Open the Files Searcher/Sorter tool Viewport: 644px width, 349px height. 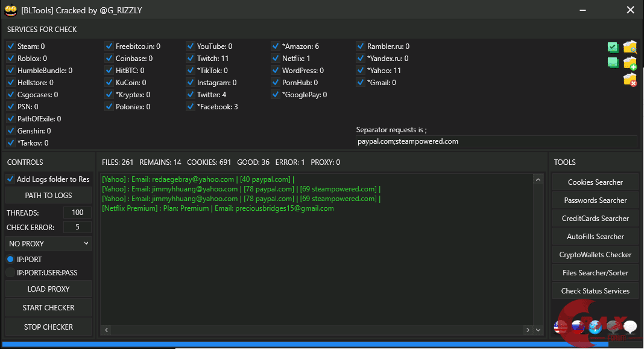click(595, 272)
